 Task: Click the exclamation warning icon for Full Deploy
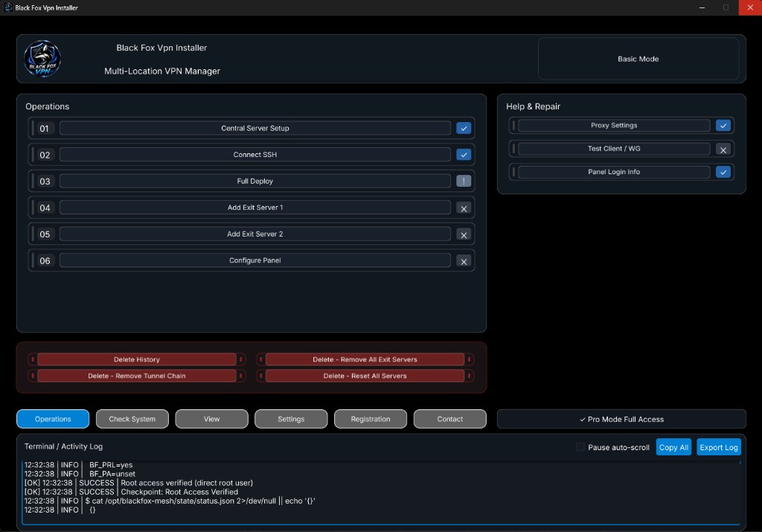pos(464,182)
